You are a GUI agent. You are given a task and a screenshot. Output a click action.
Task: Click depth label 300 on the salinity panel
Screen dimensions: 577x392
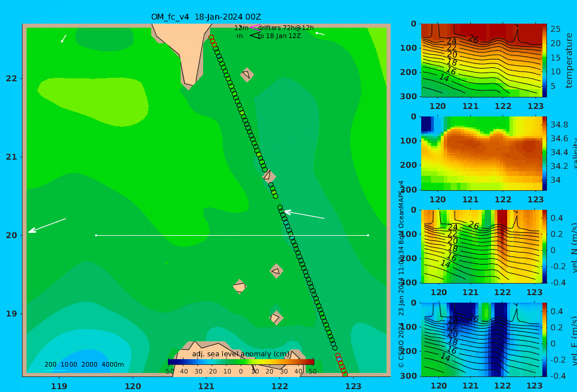(409, 190)
